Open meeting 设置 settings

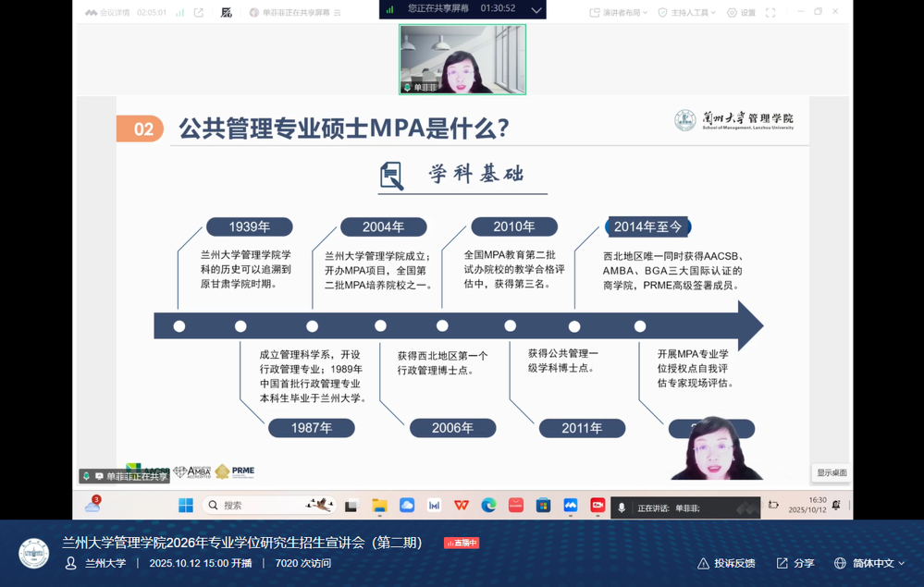(741, 13)
